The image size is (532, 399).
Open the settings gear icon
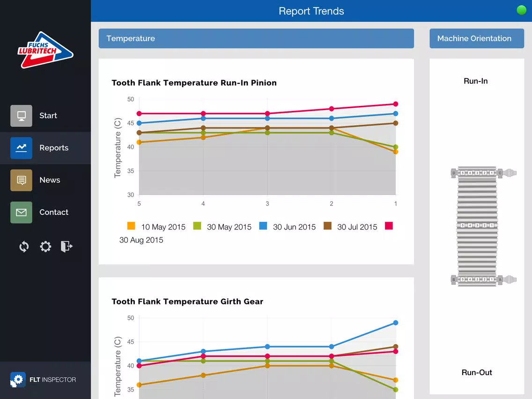point(45,246)
